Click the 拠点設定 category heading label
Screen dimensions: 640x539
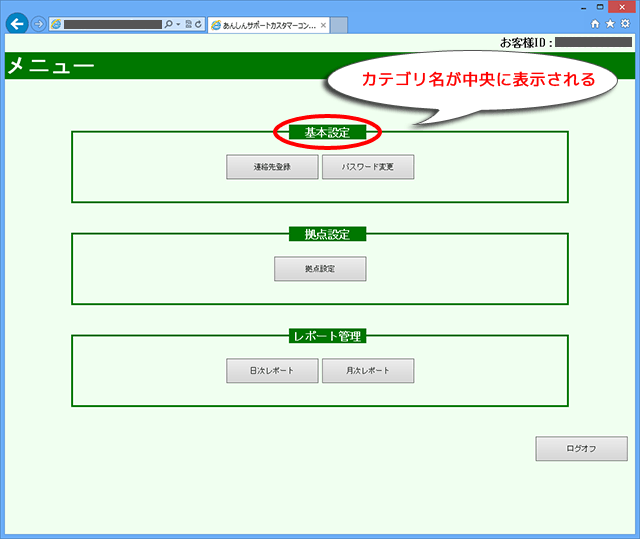pyautogui.click(x=327, y=234)
